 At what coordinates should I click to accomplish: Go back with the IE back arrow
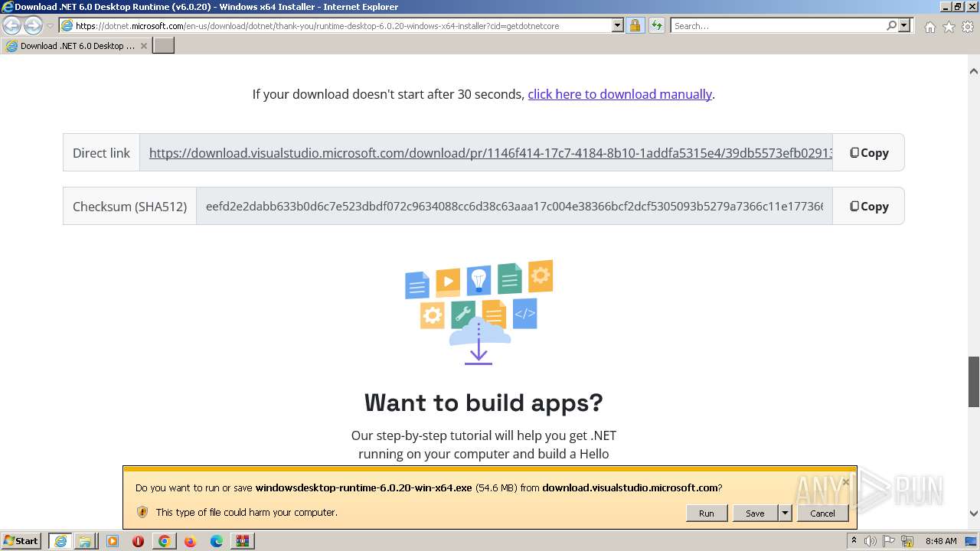click(11, 25)
